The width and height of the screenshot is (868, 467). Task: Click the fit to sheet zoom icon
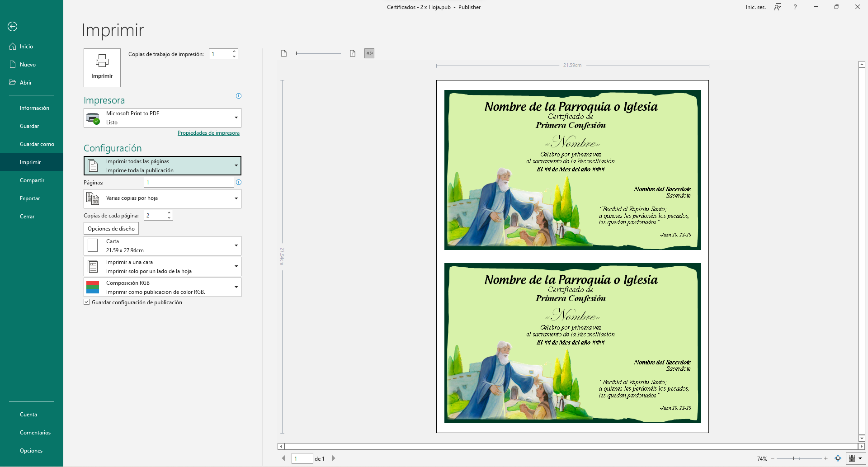[838, 458]
